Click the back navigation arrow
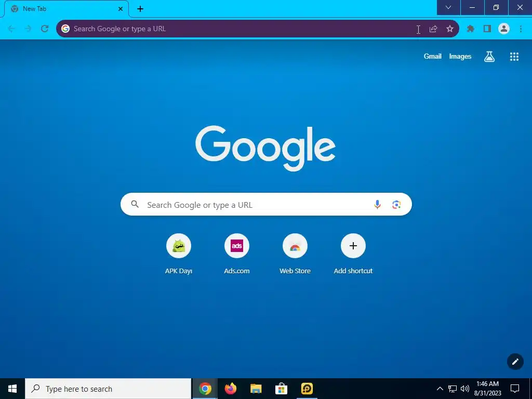 coord(11,29)
